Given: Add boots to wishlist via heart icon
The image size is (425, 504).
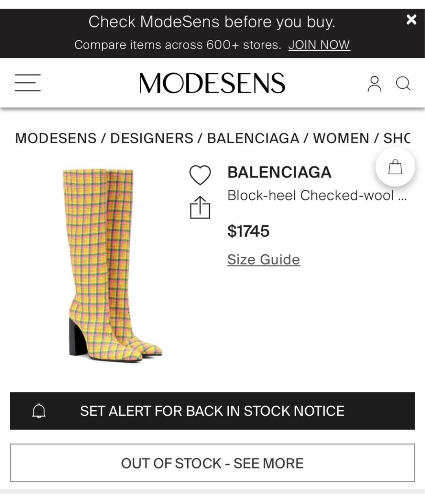Looking at the screenshot, I should click(200, 175).
